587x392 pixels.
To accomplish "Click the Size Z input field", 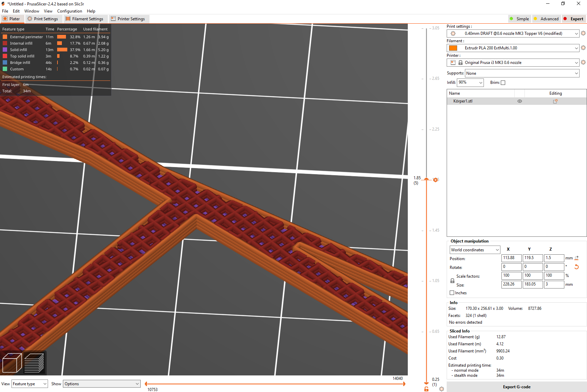I will pyautogui.click(x=554, y=284).
